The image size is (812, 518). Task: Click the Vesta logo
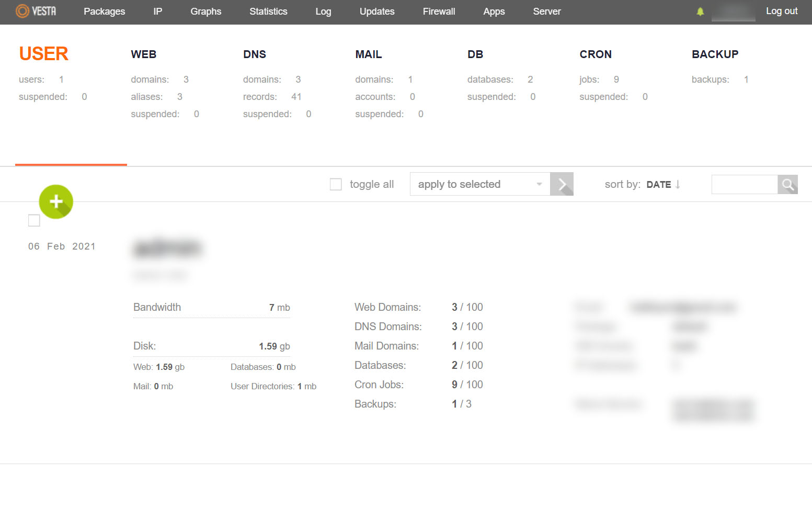click(36, 11)
